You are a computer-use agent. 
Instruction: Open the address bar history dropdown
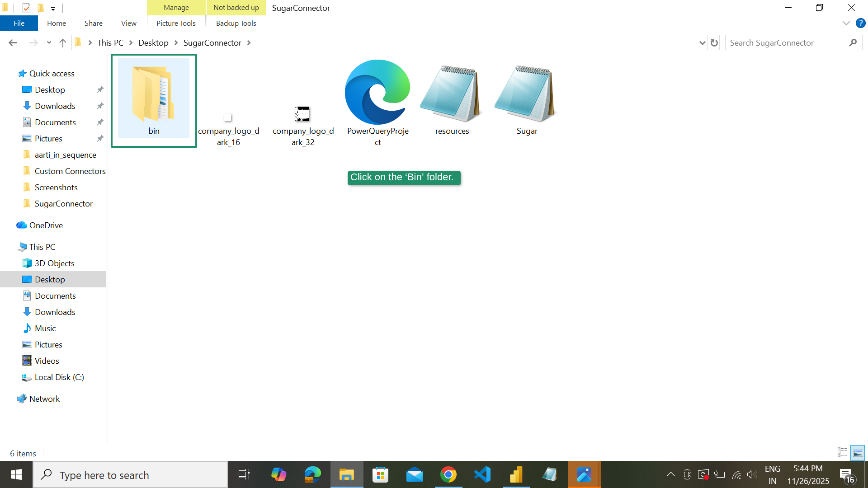(x=702, y=42)
